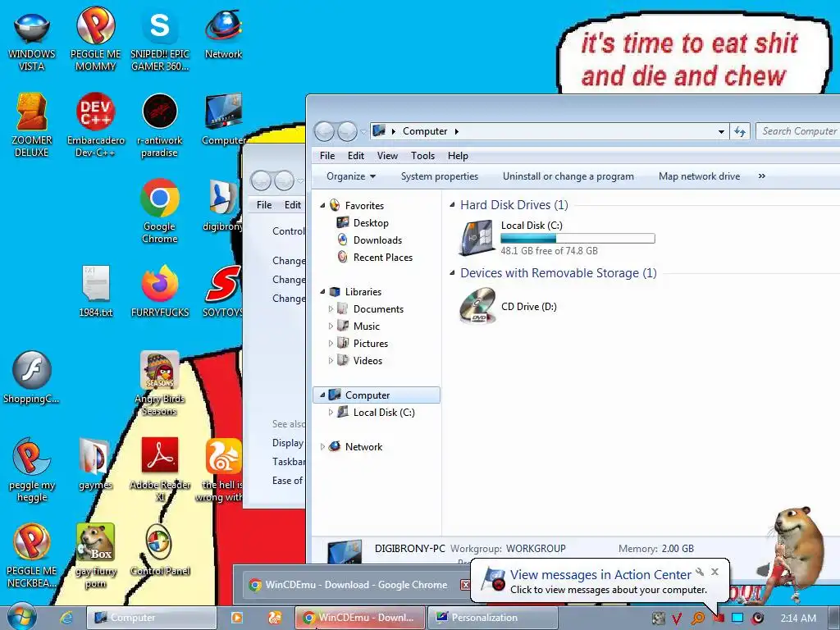This screenshot has width=840, height=630.
Task: Click the Action Center flag tray icon
Action: 719,619
